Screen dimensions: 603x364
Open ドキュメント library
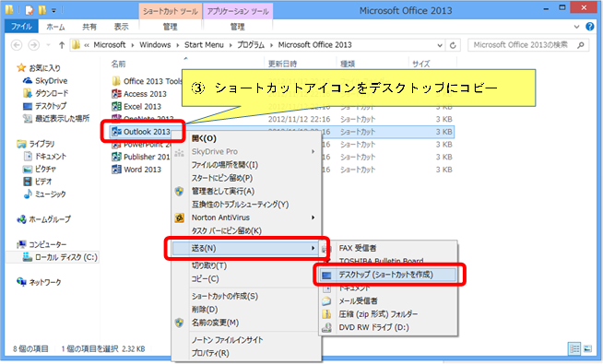pyautogui.click(x=51, y=157)
